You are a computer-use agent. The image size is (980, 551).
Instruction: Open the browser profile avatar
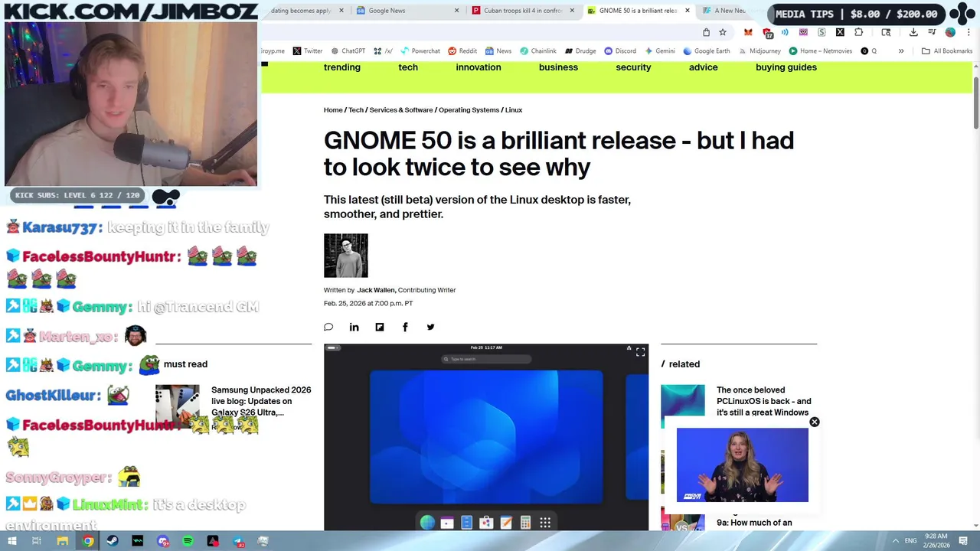(950, 32)
